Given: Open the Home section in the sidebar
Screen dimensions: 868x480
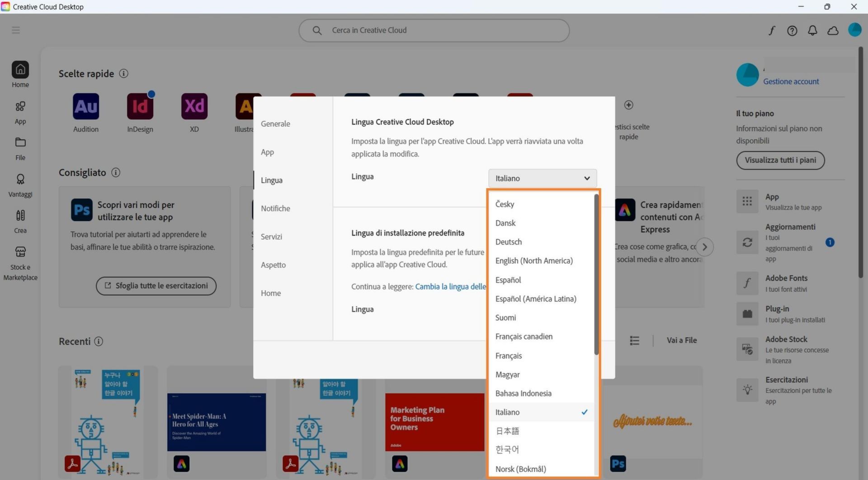Looking at the screenshot, I should [20, 75].
